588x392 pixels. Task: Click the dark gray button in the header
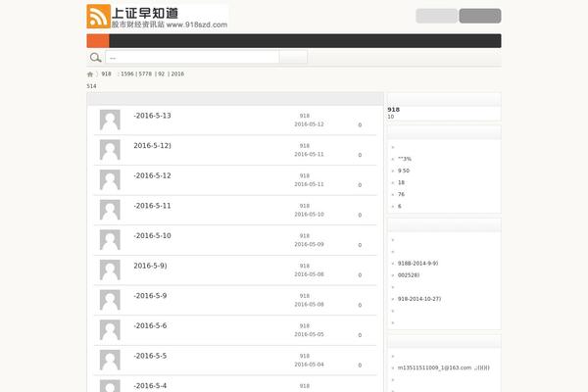point(480,16)
